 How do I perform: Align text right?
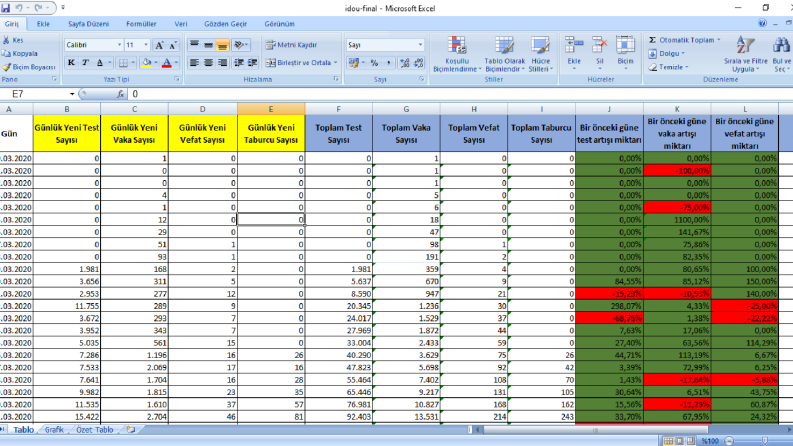pos(223,63)
